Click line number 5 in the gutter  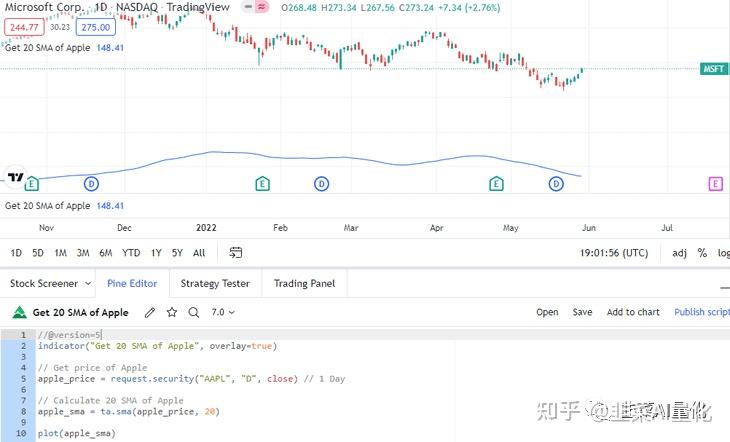[x=23, y=379]
